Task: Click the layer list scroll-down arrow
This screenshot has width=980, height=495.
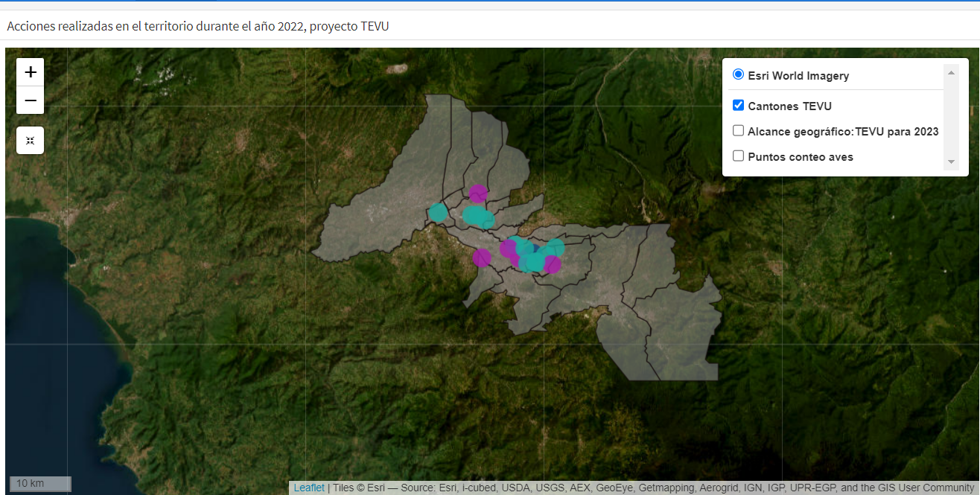Action: pyautogui.click(x=951, y=162)
